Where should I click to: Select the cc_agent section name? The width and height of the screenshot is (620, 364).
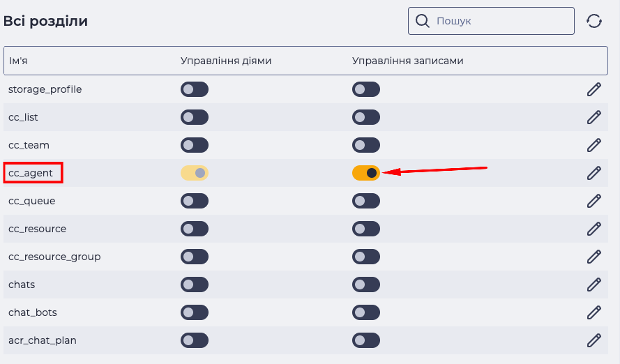(31, 173)
